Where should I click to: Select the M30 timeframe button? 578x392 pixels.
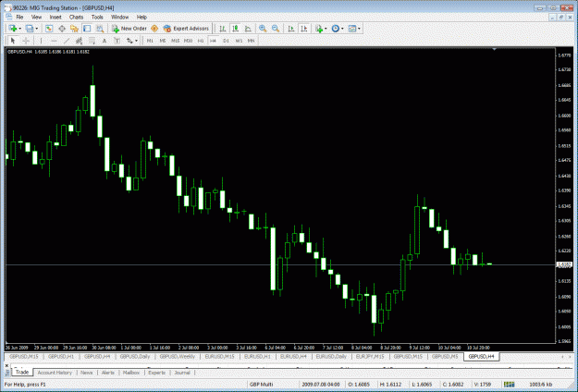click(x=188, y=41)
